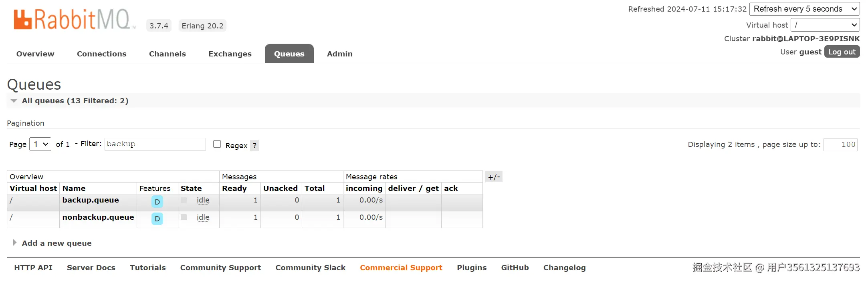Click the plus/minus columns toggle

coord(494,177)
